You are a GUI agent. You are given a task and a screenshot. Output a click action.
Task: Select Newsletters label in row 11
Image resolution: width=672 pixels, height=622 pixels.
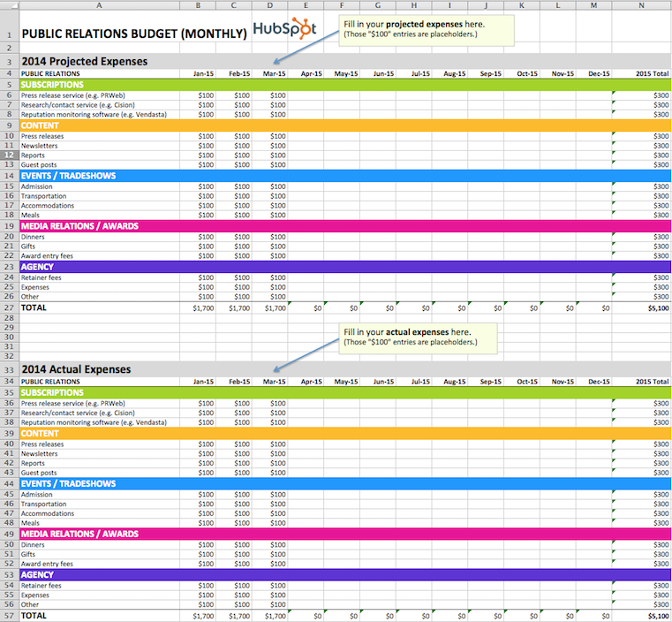pos(40,146)
